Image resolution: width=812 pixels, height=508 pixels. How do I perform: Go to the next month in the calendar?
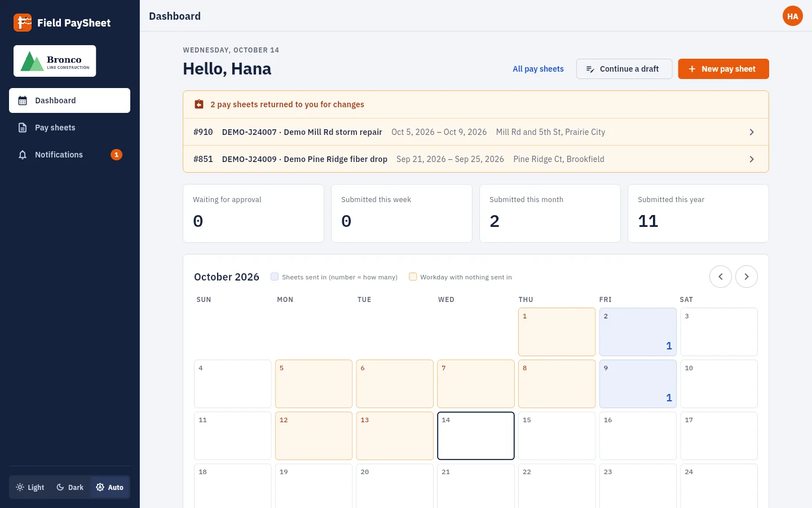[747, 277]
